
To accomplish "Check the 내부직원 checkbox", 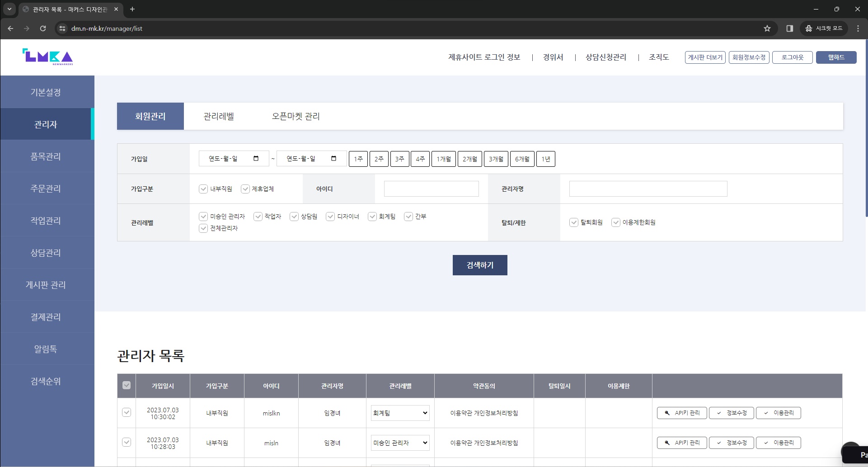I will 203,189.
